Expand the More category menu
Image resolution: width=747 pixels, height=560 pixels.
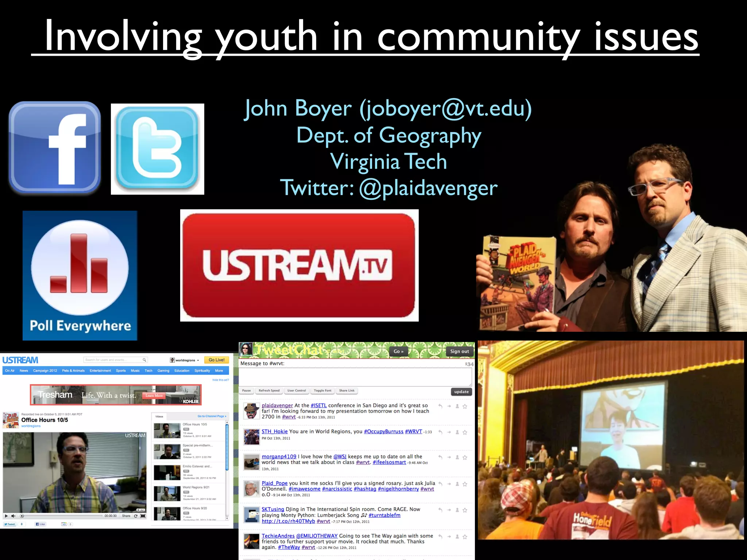(x=219, y=370)
